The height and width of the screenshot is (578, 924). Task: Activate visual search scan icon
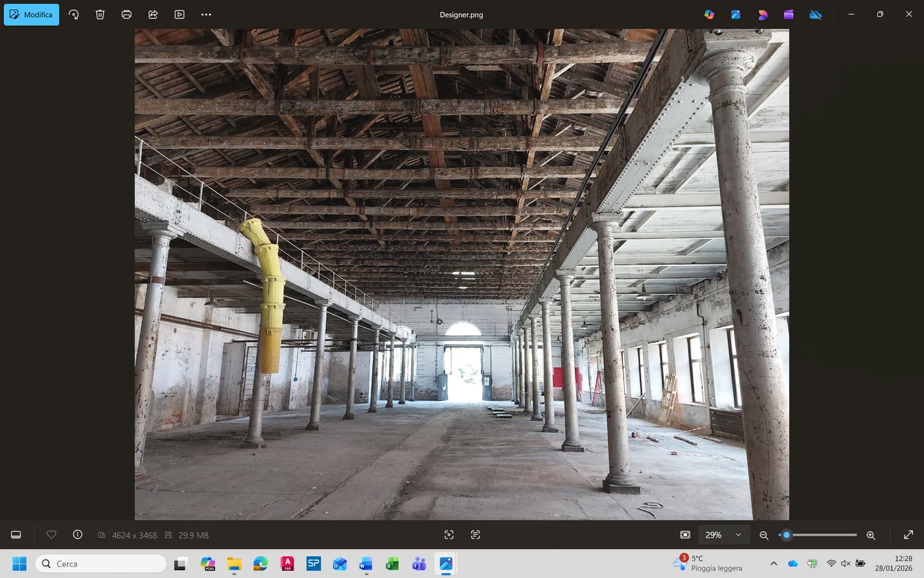[x=449, y=535]
